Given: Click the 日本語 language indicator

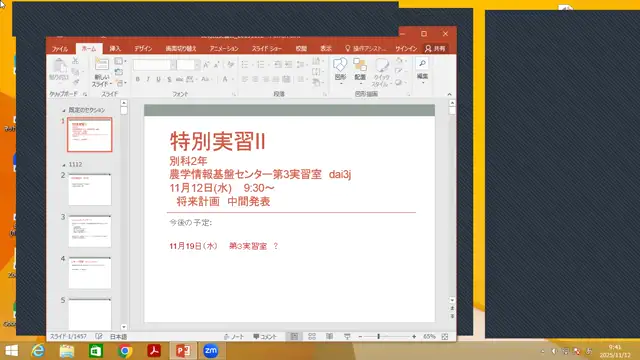Looking at the screenshot, I should pos(118,337).
